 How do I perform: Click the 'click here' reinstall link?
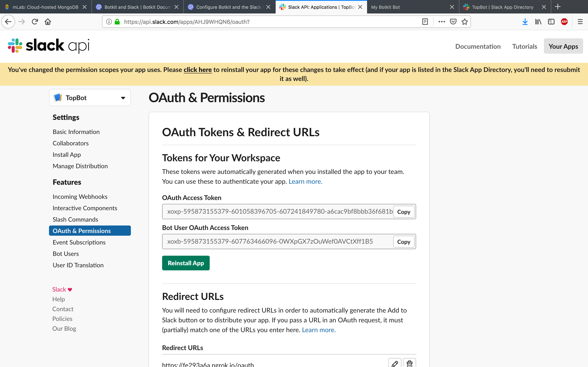(x=198, y=70)
